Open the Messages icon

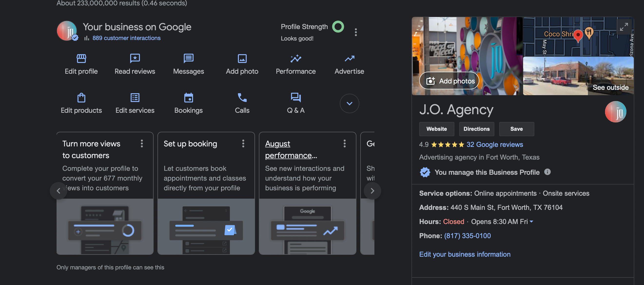click(188, 59)
